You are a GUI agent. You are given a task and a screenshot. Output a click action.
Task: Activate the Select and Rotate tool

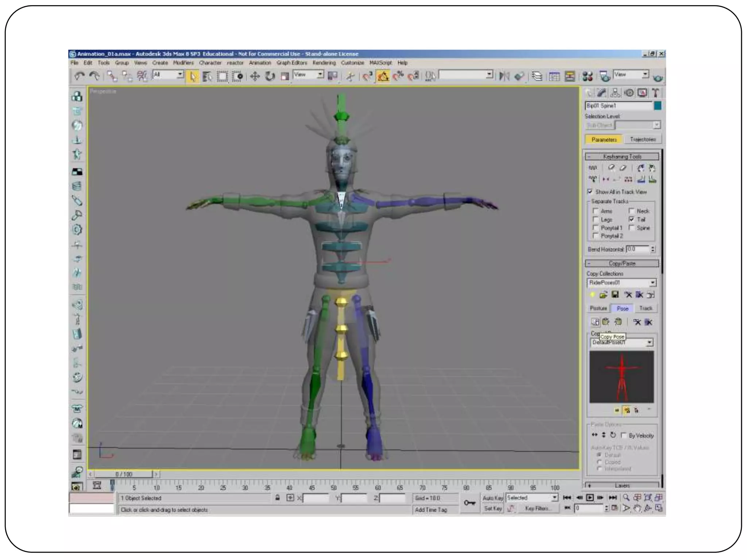click(x=270, y=76)
